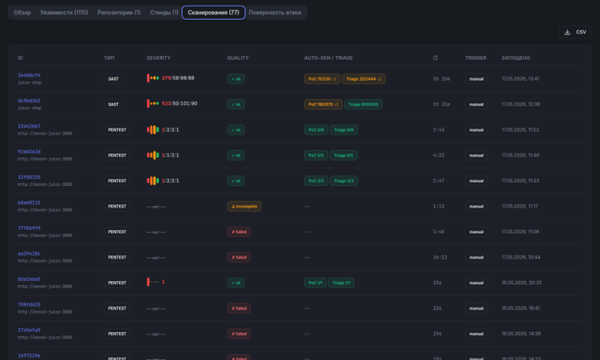Click the ok badge in the 11:52 row
Screen dimensions: 600x360
(236, 130)
